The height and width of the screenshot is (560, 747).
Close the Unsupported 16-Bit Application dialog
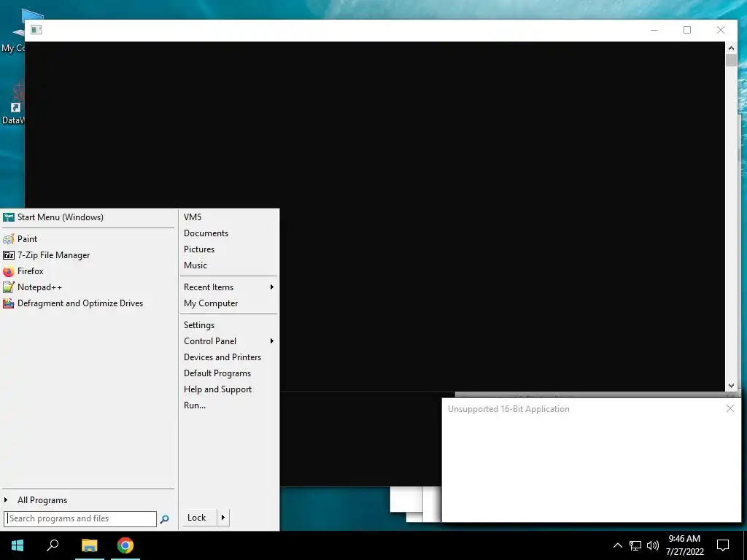click(729, 408)
